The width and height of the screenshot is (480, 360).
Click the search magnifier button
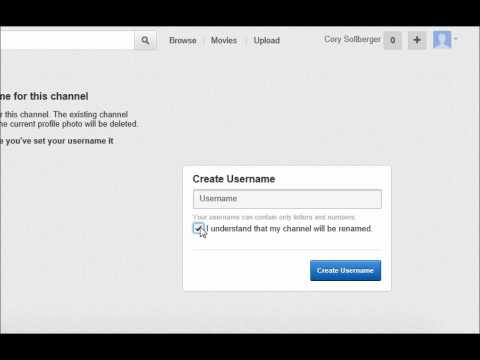pos(145,40)
